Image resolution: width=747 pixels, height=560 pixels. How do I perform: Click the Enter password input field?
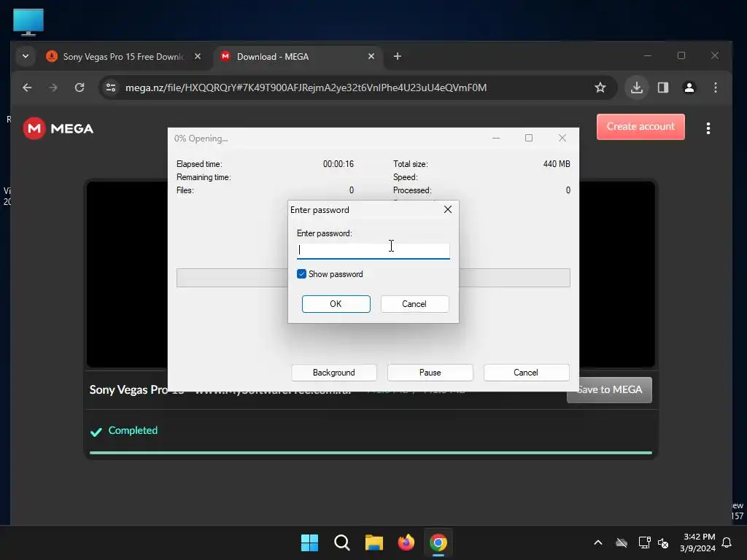pos(373,251)
